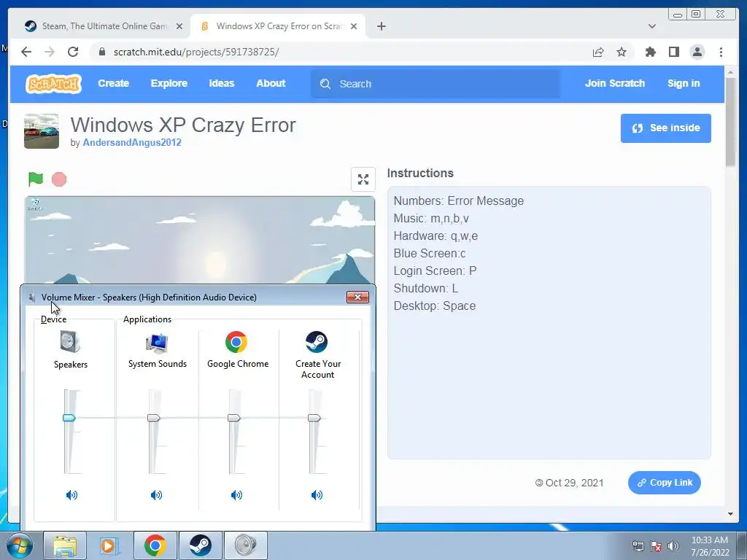Click the Copy Link button
The image size is (747, 560).
[664, 483]
